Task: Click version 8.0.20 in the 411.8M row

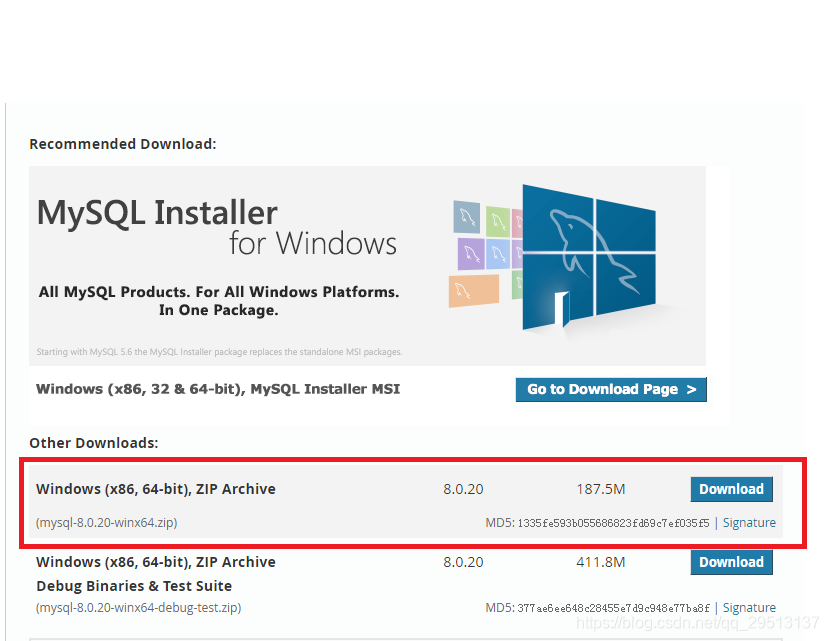Action: click(x=463, y=562)
